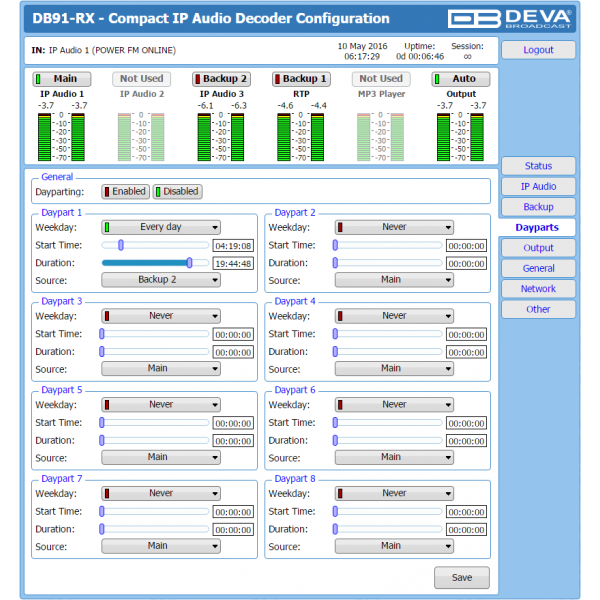Click Daypart 1 Duration field 19:44:48
The image size is (600, 600).
(233, 263)
